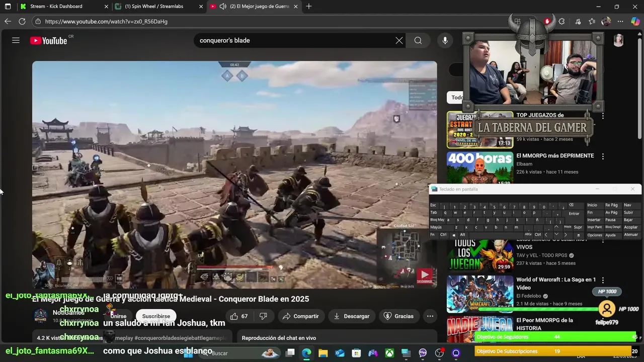Open the tab actions menu icon
This screenshot has width=644, height=362.
pos(8,7)
